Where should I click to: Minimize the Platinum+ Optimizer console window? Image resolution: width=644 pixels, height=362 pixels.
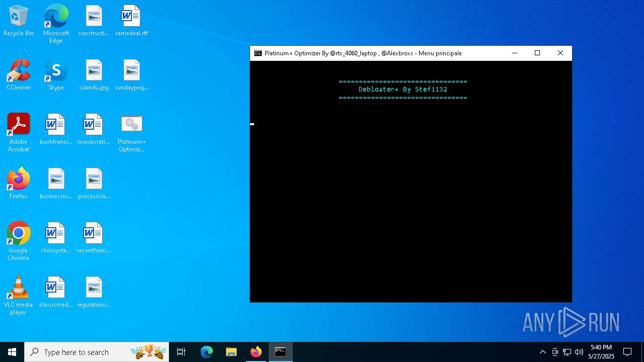coord(515,53)
